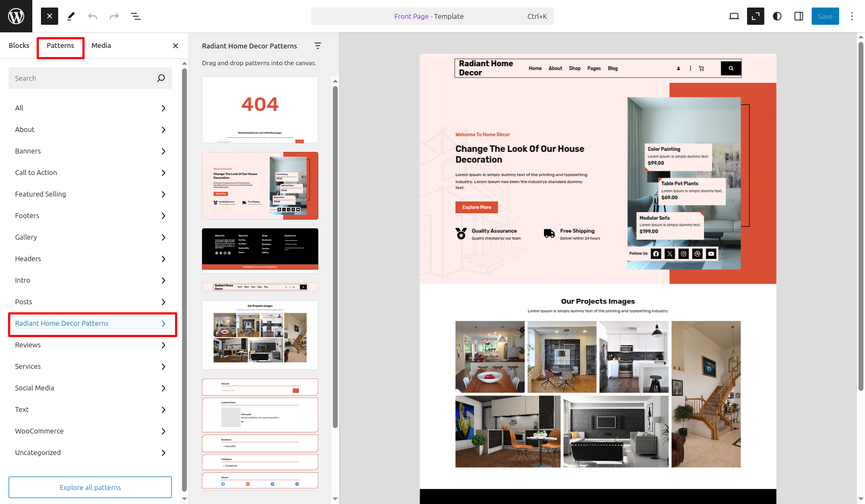Insert the header navigation pattern thumbnail
This screenshot has width=865, height=504.
pos(260,287)
